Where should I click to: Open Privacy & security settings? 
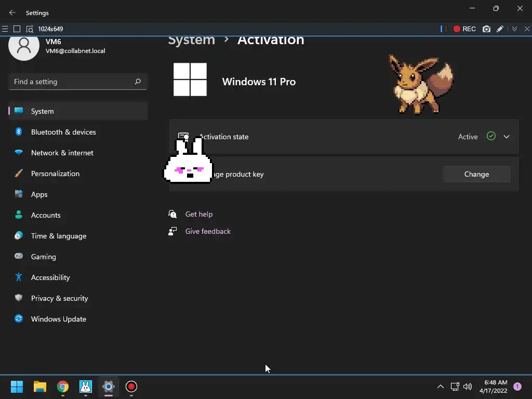coord(78,298)
